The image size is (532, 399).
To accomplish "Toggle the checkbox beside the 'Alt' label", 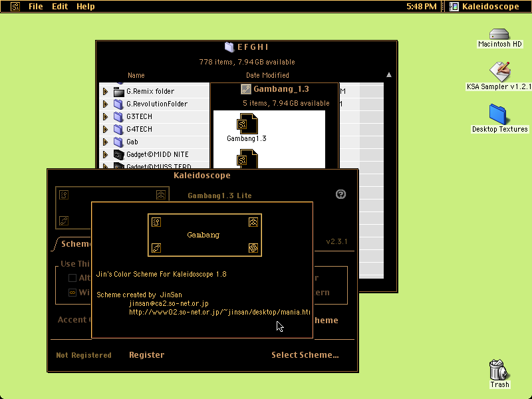I will (x=72, y=278).
